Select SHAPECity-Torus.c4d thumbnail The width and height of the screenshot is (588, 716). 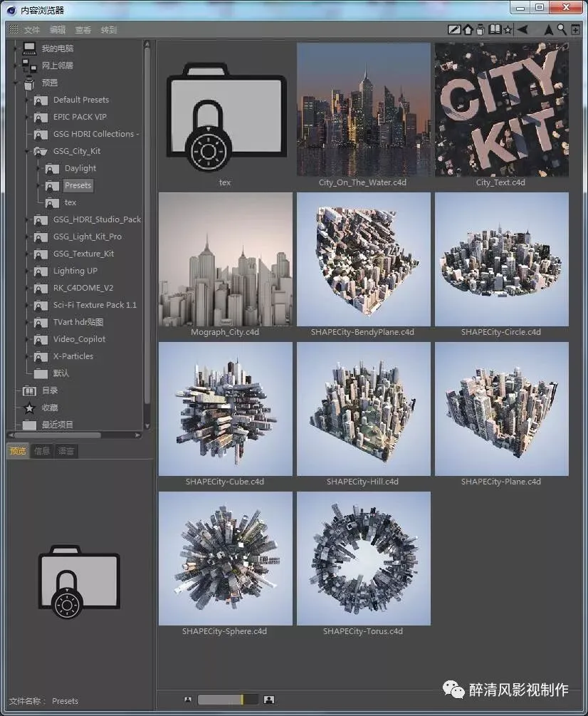364,559
